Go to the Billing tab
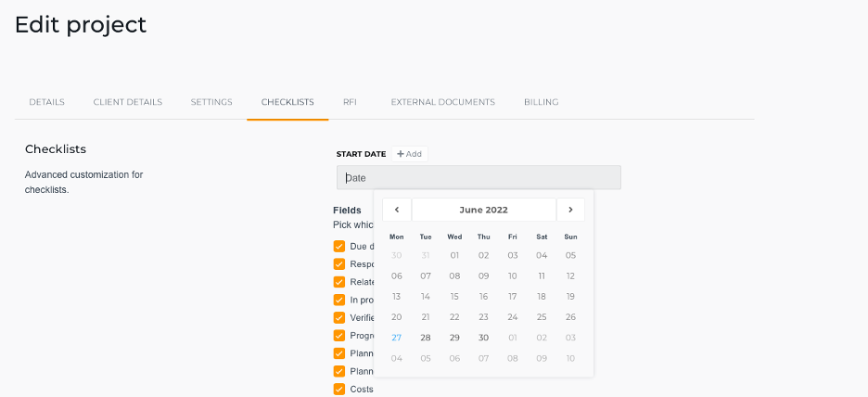 pos(542,102)
